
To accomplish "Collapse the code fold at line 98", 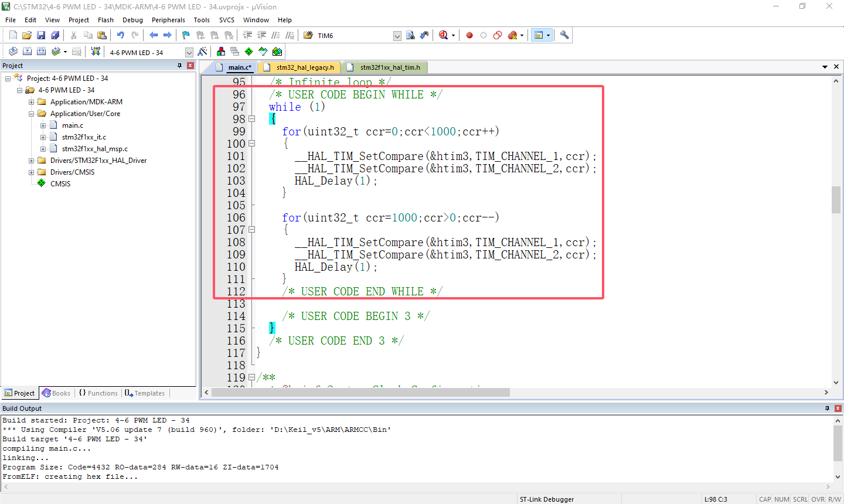I will 252,119.
